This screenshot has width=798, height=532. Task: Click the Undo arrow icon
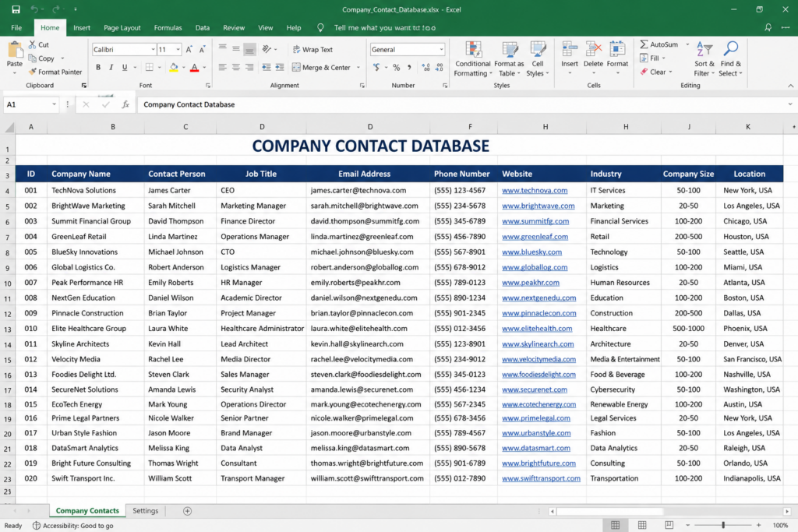click(x=34, y=9)
